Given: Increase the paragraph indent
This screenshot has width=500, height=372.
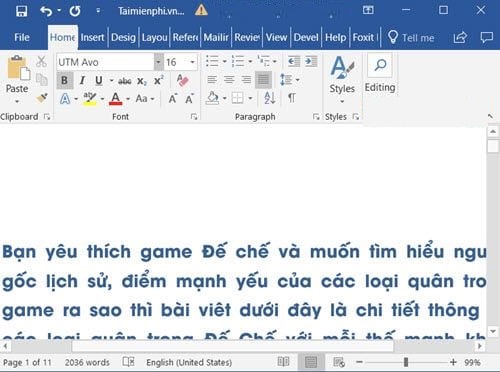Looking at the screenshot, I should coord(311,61).
